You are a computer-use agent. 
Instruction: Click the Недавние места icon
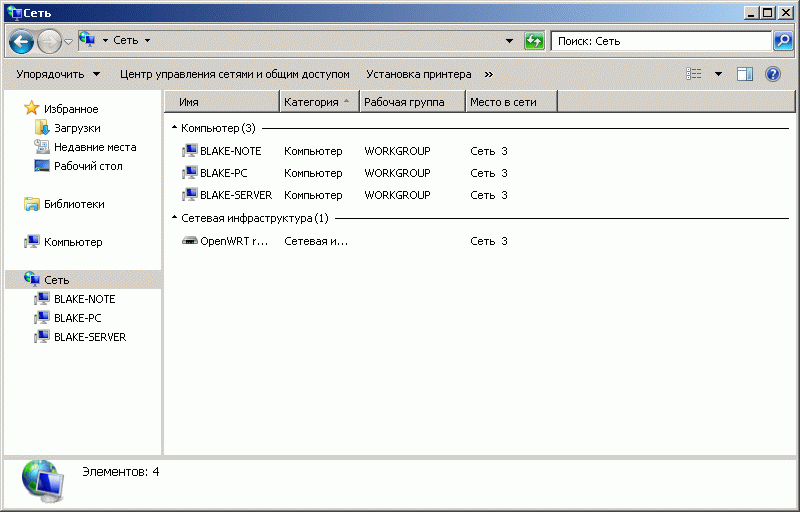coord(42,146)
